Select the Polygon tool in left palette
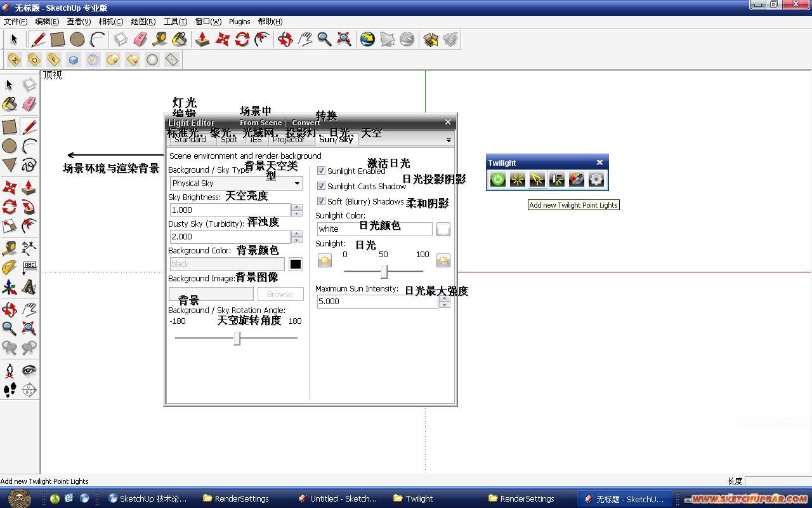 click(x=10, y=166)
